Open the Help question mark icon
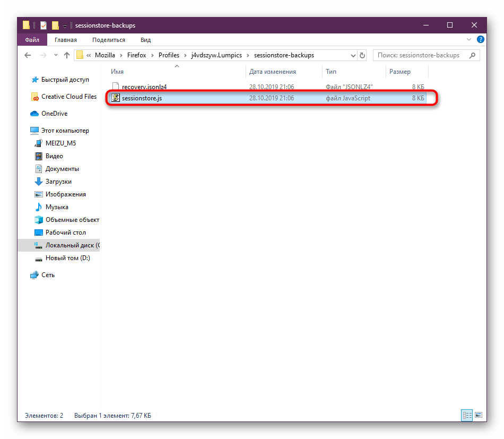Screen dimensions: 504x439 click(480, 39)
